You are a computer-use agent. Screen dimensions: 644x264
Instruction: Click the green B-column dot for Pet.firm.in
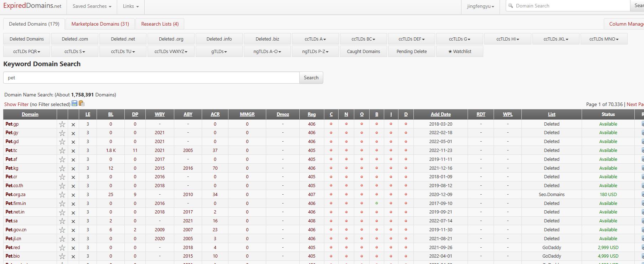[x=376, y=204]
